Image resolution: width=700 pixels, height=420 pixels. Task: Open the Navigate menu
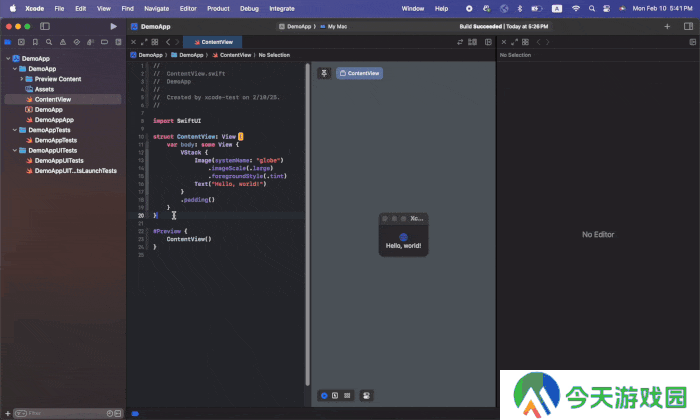click(x=156, y=8)
